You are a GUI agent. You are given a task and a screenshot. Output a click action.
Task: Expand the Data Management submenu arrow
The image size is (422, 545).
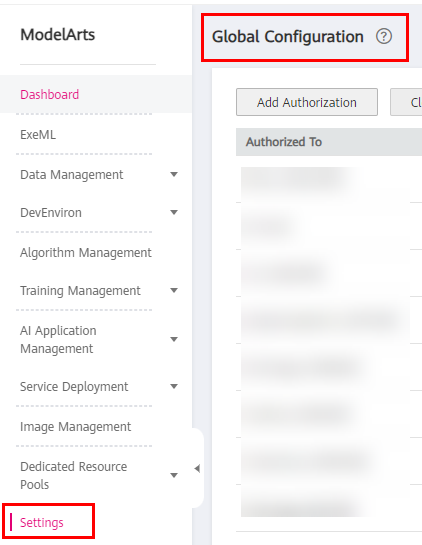pyautogui.click(x=174, y=174)
